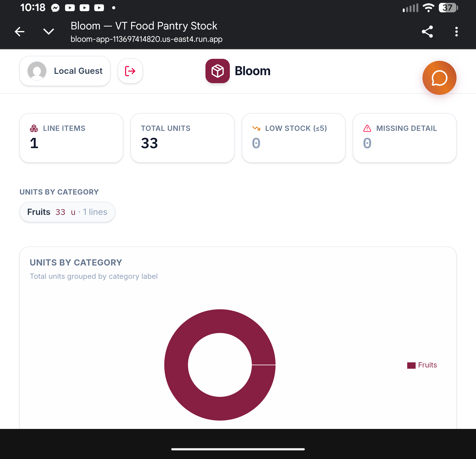The width and height of the screenshot is (476, 459).
Task: Click the Missing Detail warning triangle
Action: [x=367, y=128]
